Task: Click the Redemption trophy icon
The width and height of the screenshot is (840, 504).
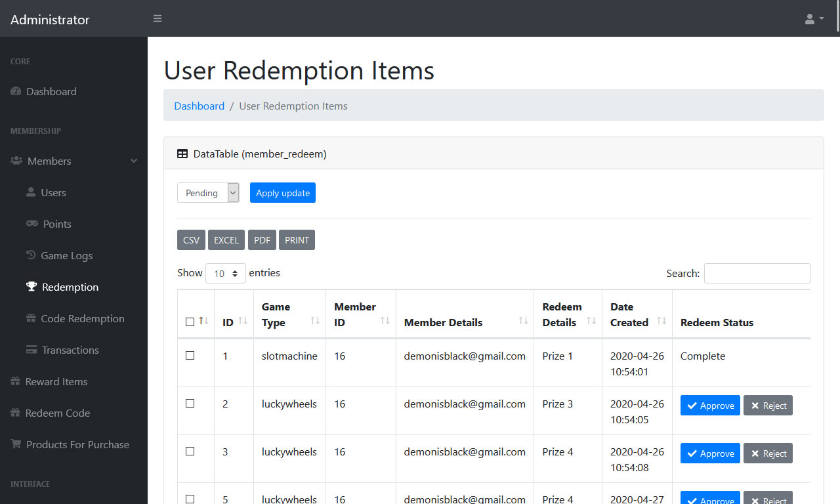Action: [31, 287]
